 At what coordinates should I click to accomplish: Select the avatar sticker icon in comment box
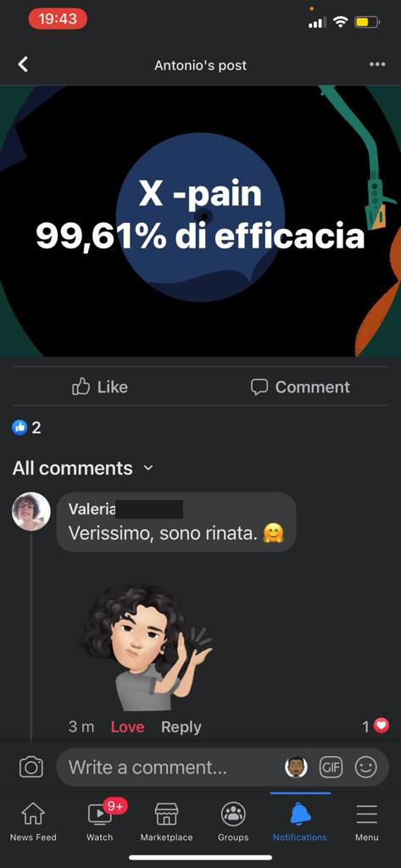pos(296,767)
